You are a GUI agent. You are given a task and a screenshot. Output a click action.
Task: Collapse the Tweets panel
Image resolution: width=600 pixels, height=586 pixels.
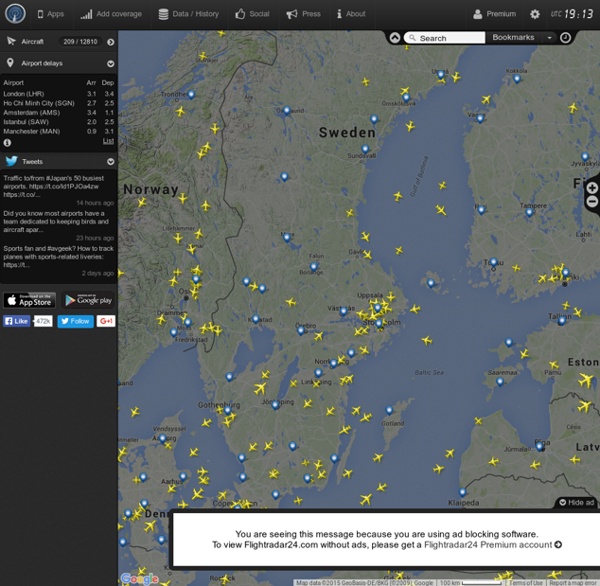coord(111,162)
